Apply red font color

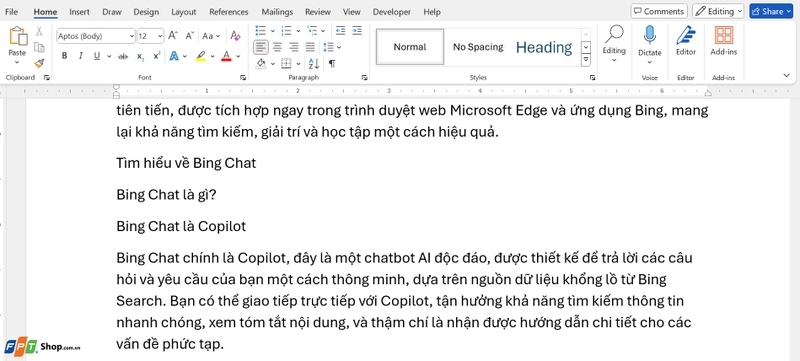coord(227,56)
